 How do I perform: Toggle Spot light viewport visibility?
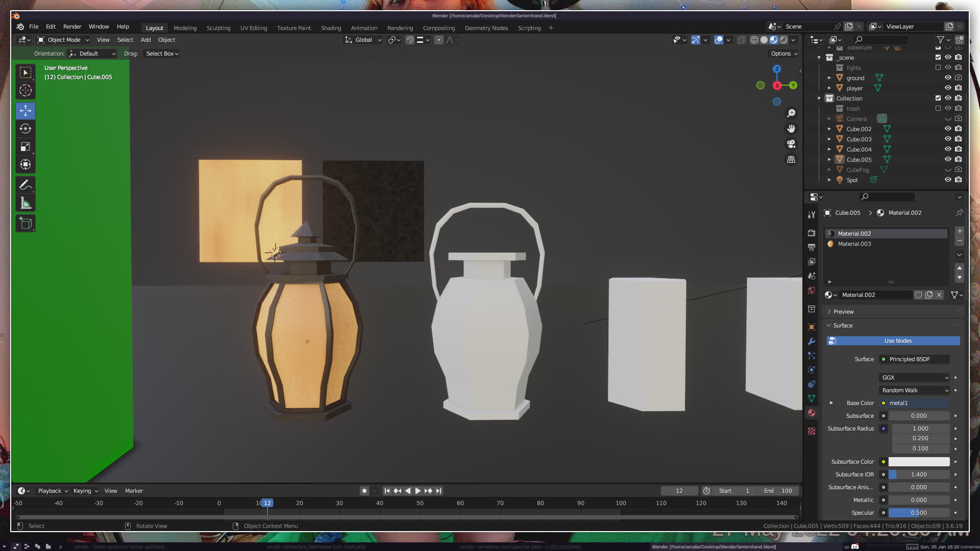point(948,180)
